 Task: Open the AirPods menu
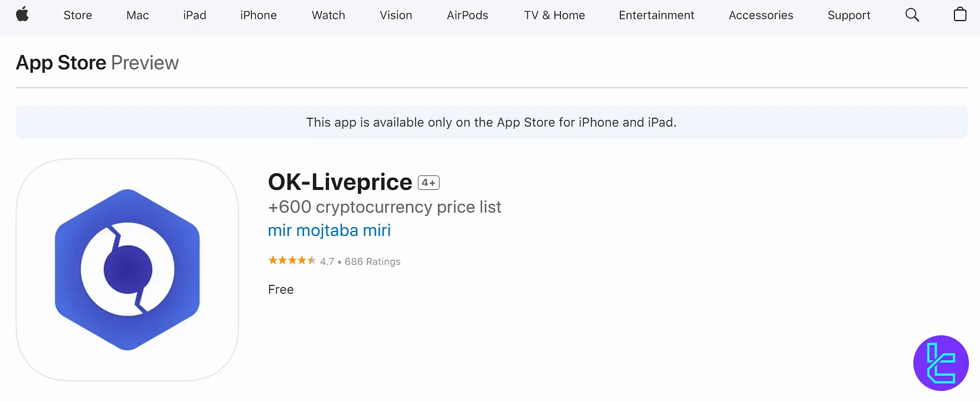[467, 16]
